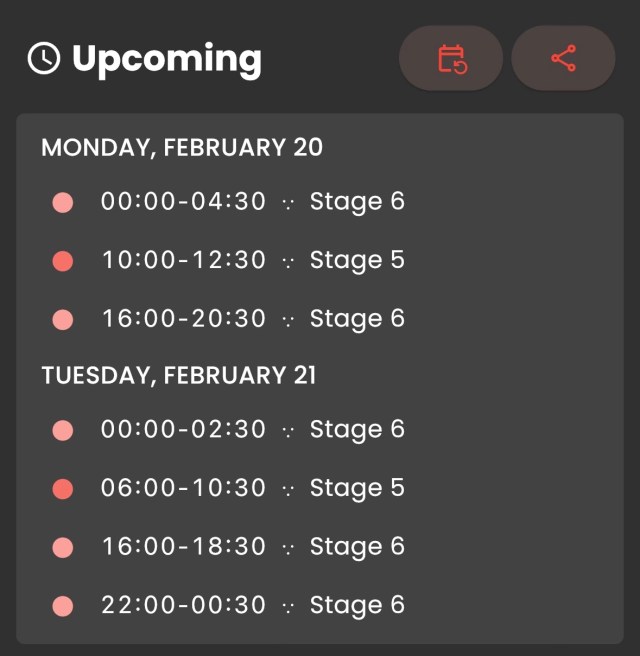Click the calendar sync icon button

(x=451, y=59)
